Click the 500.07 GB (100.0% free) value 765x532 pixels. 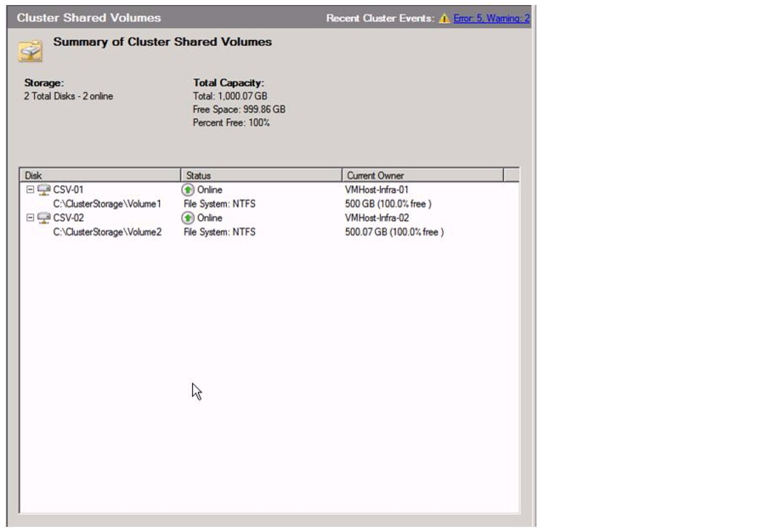(x=394, y=232)
